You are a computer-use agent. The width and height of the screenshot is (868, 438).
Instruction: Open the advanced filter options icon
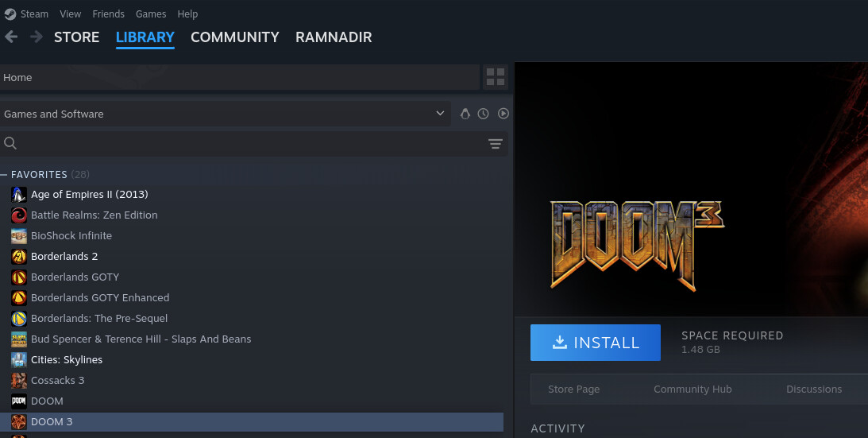pos(496,144)
